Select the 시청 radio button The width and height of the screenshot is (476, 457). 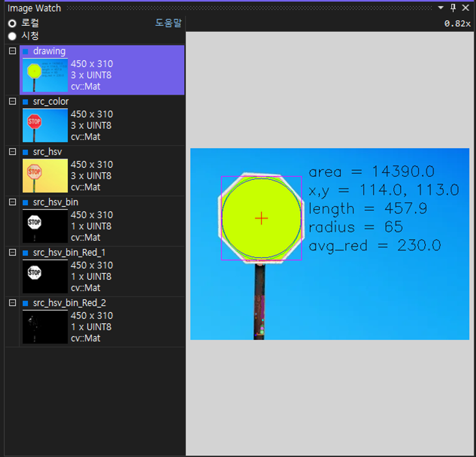click(12, 36)
